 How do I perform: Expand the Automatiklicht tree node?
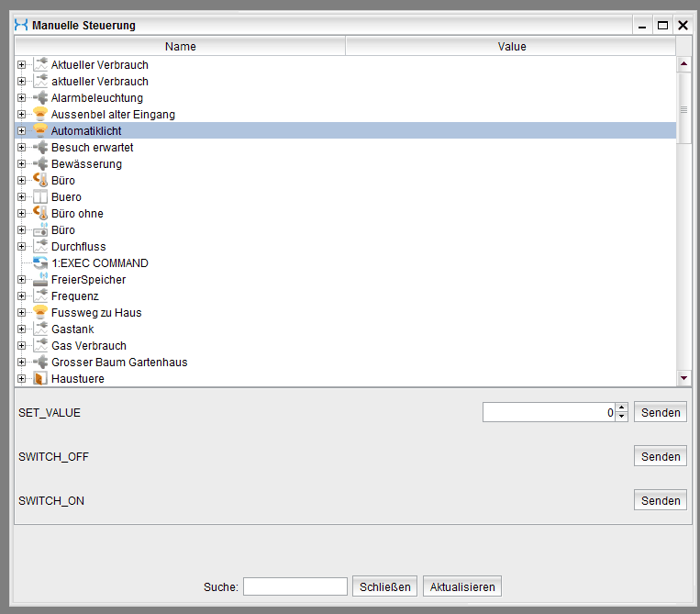pos(21,131)
